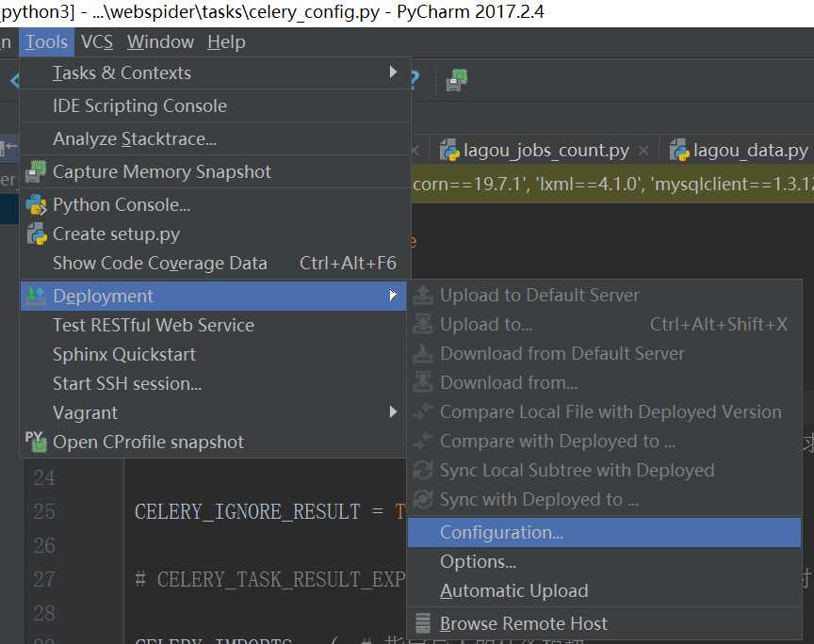
Task: Click line number 24 in gutter
Action: [x=44, y=477]
